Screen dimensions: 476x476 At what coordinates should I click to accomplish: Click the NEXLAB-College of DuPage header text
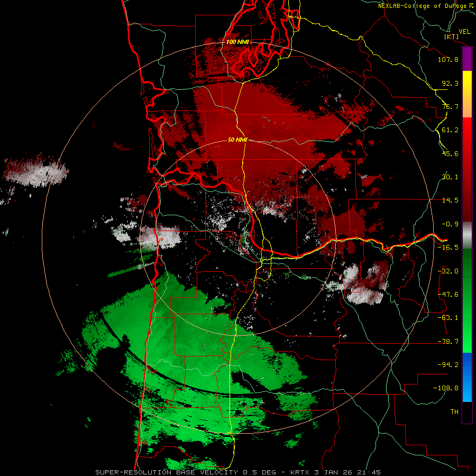click(427, 6)
